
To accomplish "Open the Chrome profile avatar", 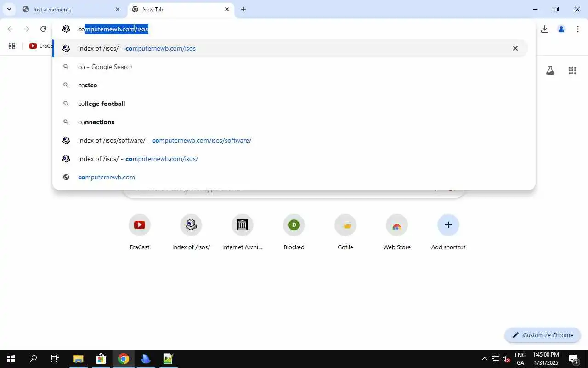I will [561, 29].
